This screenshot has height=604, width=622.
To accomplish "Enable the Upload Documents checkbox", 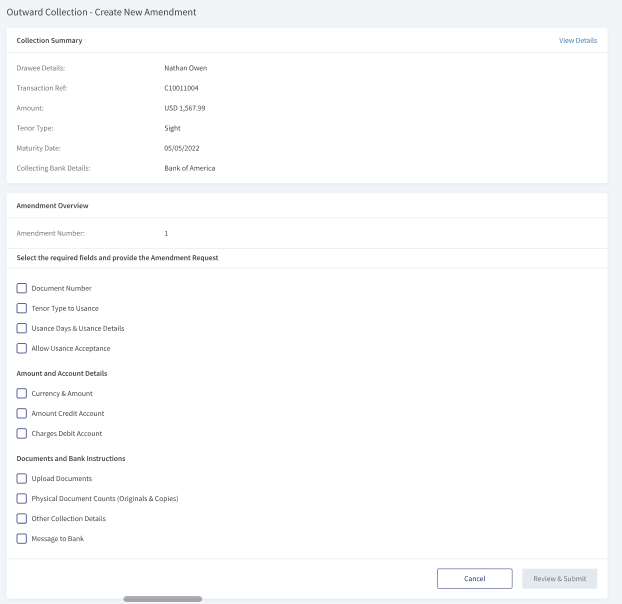I will [22, 479].
